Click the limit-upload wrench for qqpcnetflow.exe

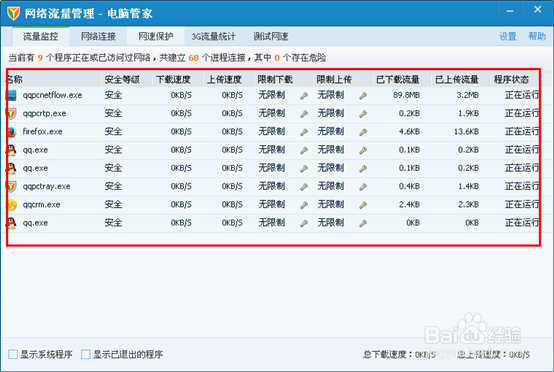tap(363, 95)
